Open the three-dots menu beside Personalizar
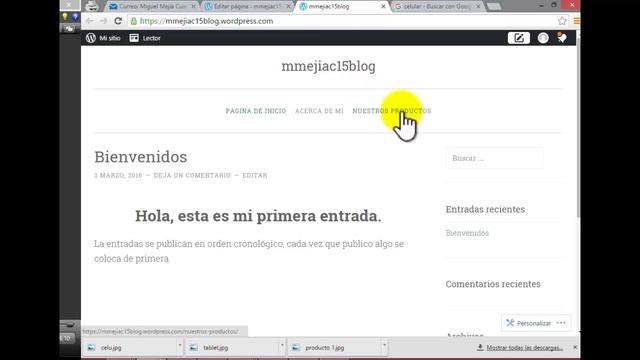640x360 pixels. coord(561,323)
